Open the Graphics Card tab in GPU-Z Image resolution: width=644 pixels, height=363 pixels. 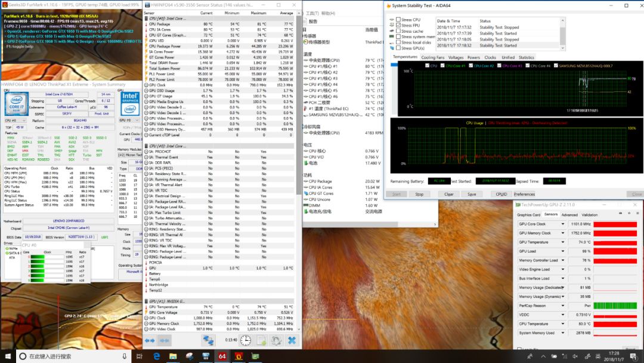click(x=528, y=215)
